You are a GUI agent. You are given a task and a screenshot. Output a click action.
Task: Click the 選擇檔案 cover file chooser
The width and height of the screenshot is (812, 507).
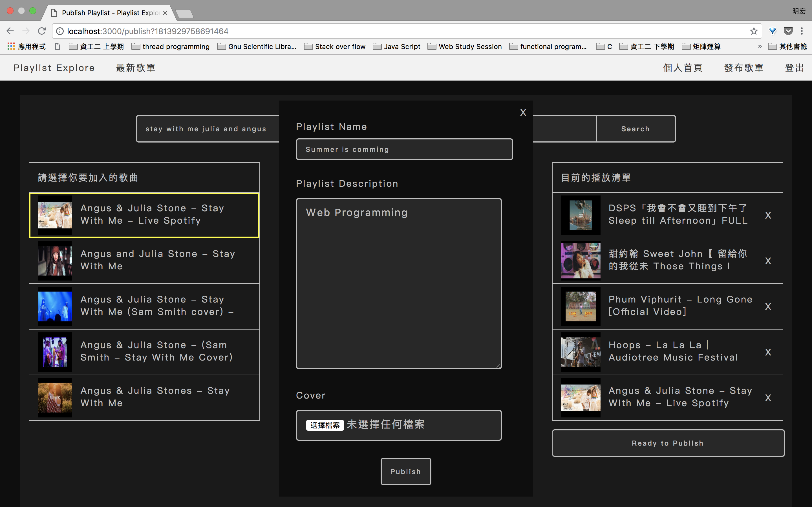tap(325, 425)
